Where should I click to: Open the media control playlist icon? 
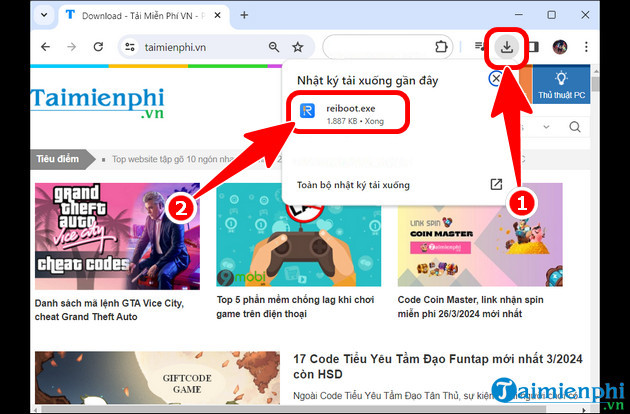[x=479, y=46]
